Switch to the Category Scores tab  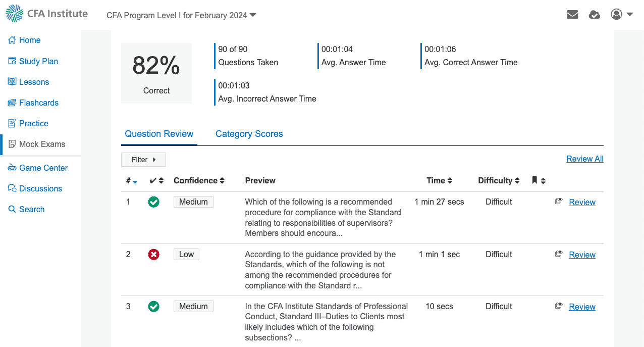249,134
